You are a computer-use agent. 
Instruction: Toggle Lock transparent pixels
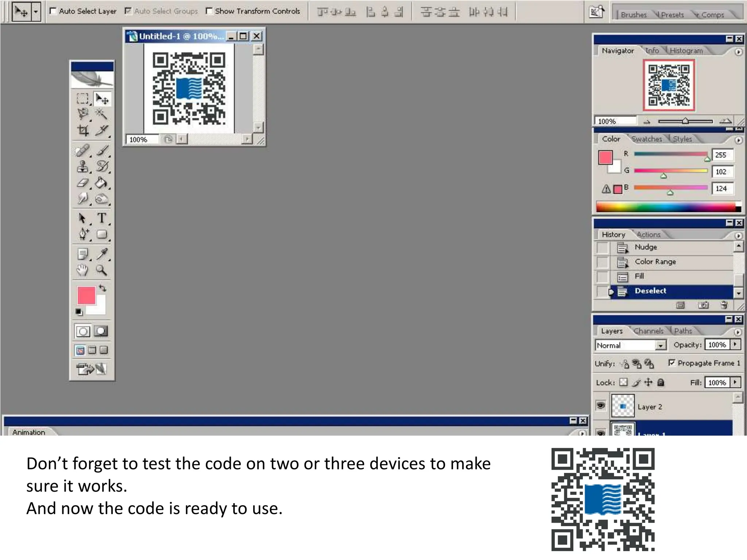(624, 382)
